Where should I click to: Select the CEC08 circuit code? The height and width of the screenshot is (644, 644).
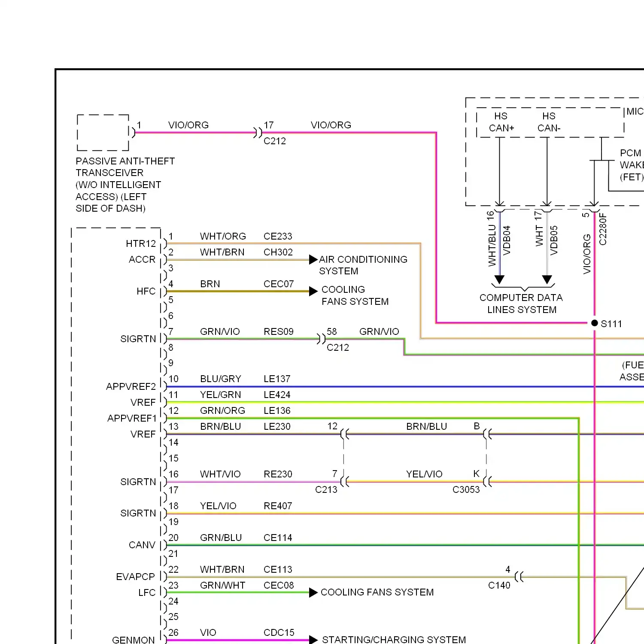click(x=279, y=586)
